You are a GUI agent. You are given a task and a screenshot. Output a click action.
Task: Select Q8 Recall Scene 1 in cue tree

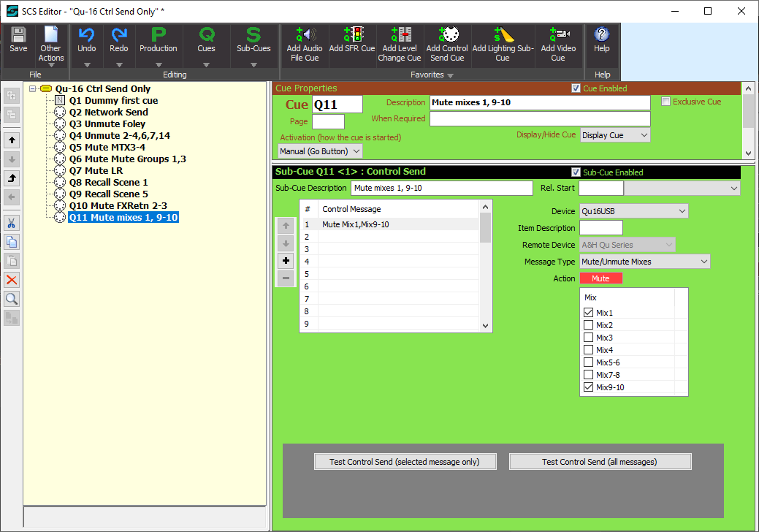pos(108,183)
